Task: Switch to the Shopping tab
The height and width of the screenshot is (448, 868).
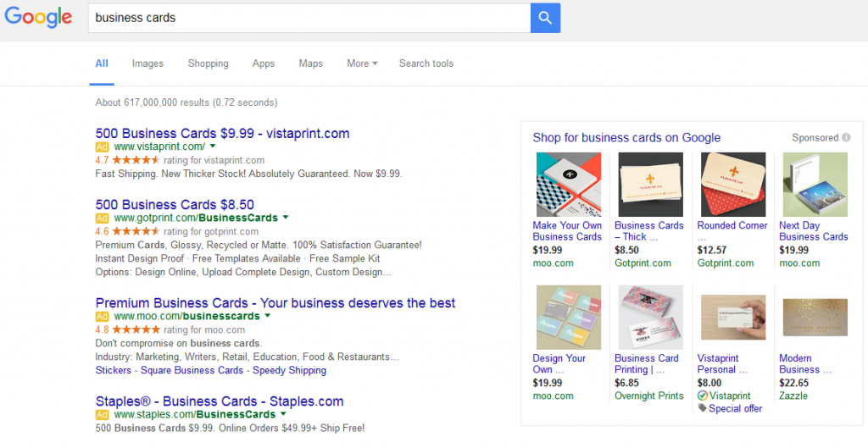Action: pyautogui.click(x=209, y=64)
